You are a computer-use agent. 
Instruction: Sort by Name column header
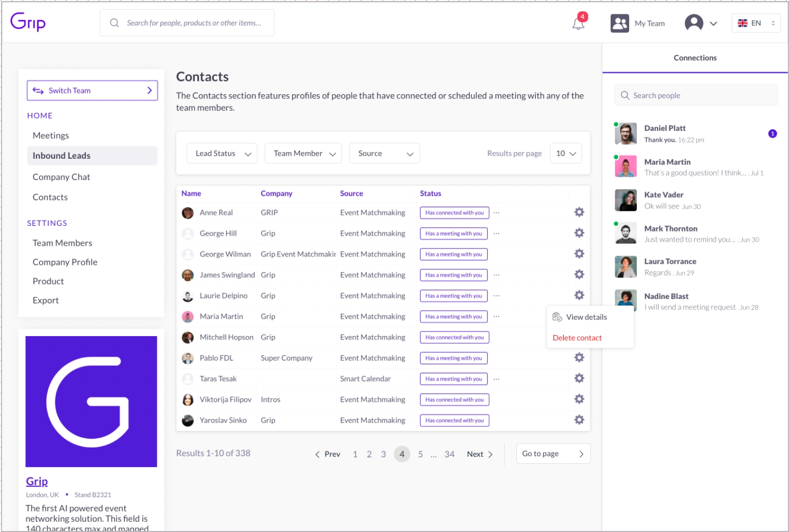191,193
